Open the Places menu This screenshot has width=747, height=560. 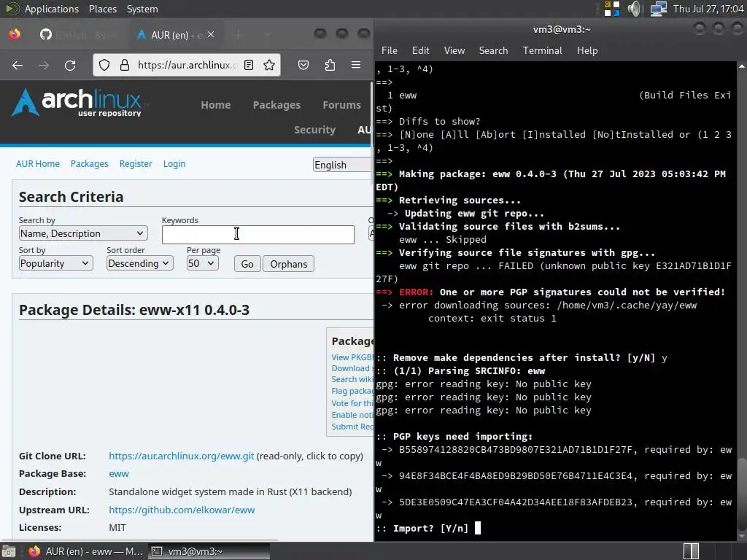click(x=102, y=9)
